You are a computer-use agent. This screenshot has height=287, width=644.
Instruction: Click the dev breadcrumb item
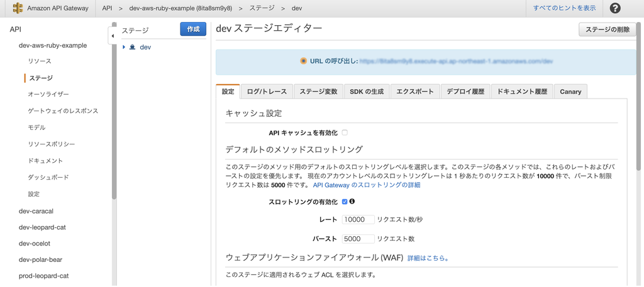click(297, 8)
